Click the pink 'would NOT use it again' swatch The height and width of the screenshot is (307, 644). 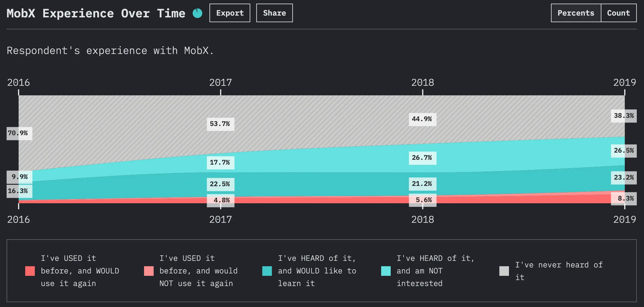[x=149, y=271]
